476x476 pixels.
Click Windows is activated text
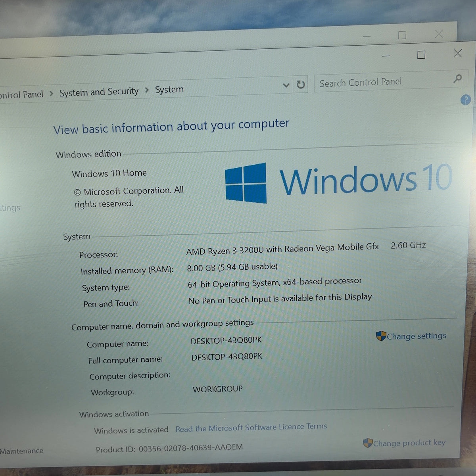click(x=131, y=430)
